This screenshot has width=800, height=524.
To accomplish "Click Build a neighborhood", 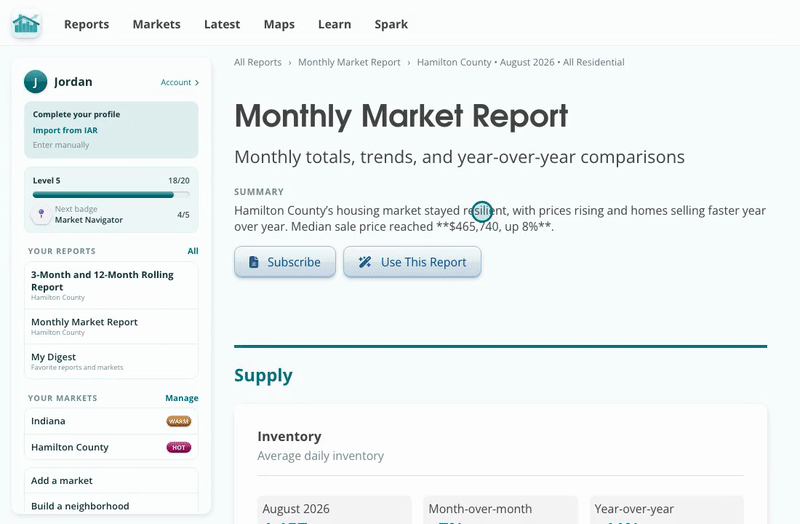I will [111, 506].
